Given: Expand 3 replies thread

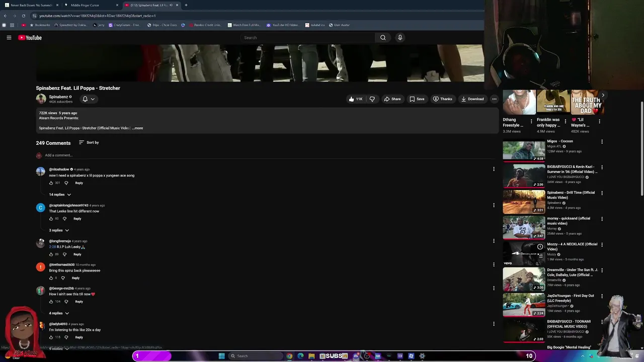Looking at the screenshot, I should (59, 230).
